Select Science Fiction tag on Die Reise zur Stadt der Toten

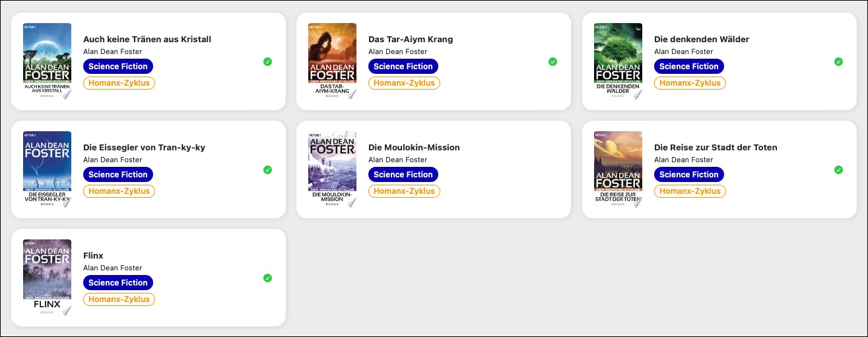689,174
